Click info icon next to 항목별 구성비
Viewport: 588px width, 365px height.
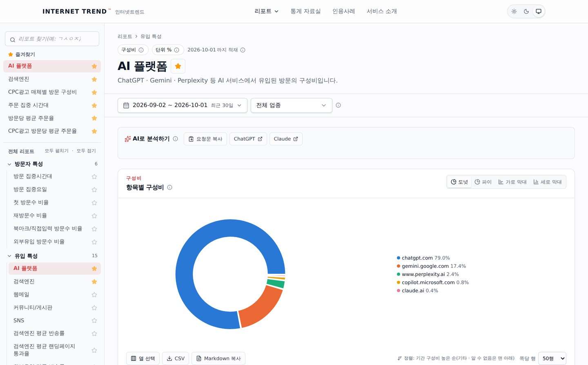[x=169, y=187]
